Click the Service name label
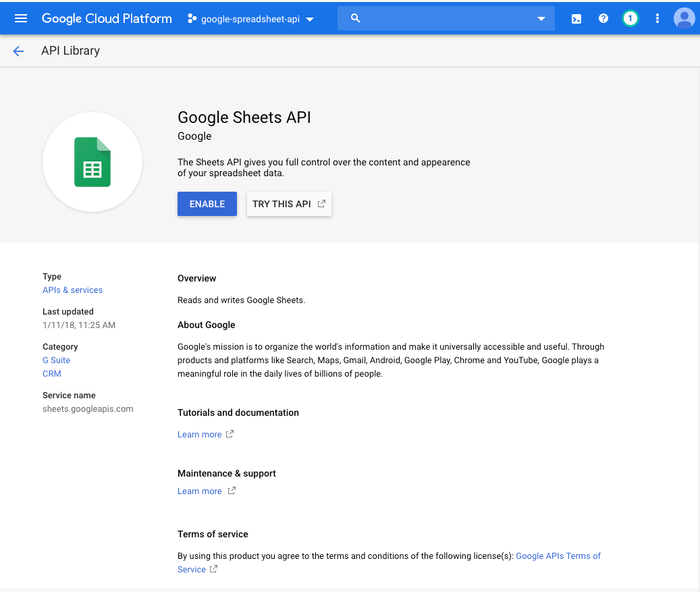 click(70, 395)
